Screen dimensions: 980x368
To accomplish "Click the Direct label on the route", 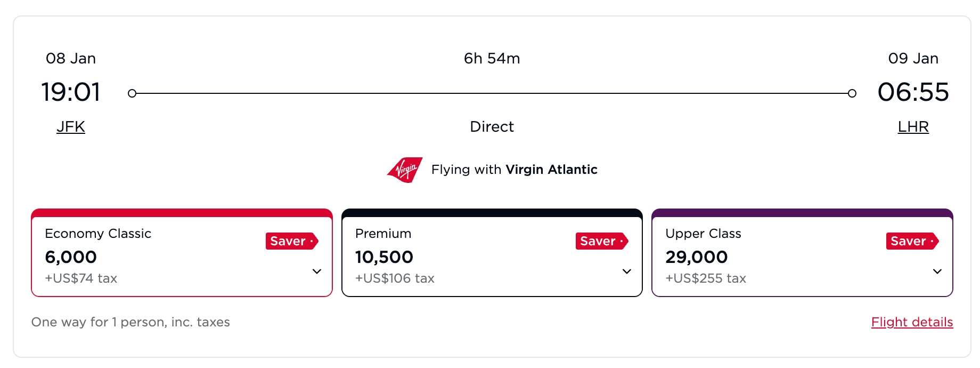I will point(492,126).
